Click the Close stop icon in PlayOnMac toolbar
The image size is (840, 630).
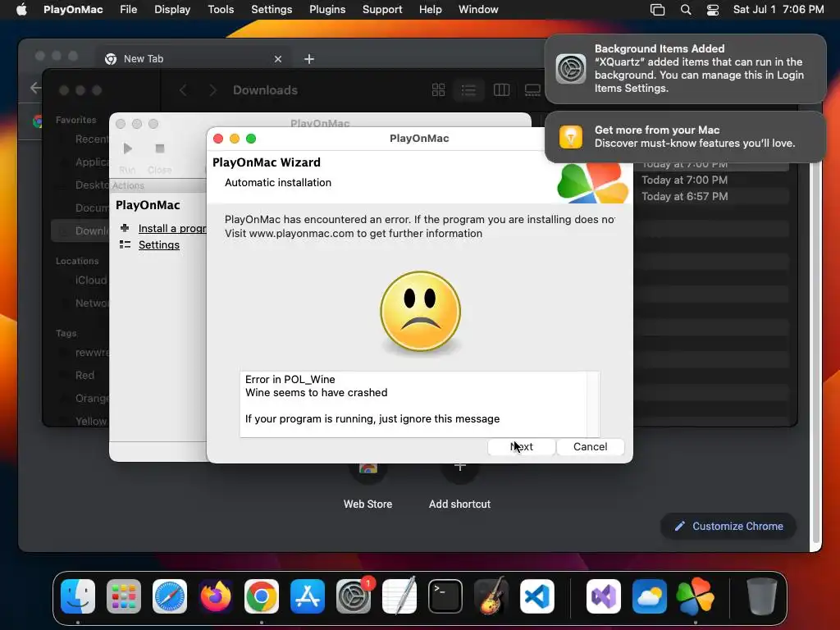pyautogui.click(x=160, y=148)
